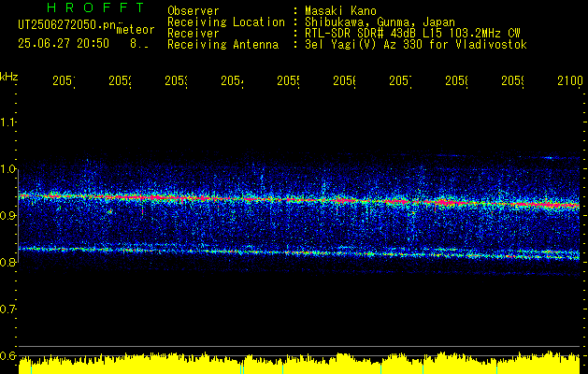
Task: Click the 2059 time marker
Action: [513, 80]
